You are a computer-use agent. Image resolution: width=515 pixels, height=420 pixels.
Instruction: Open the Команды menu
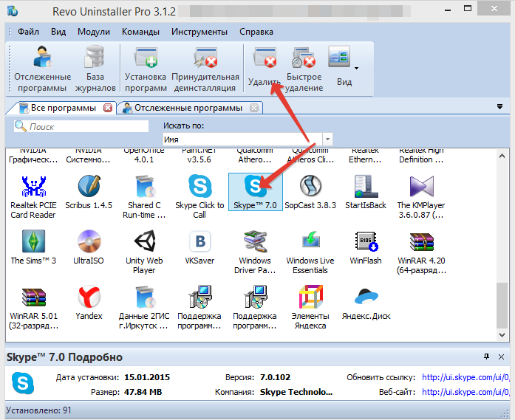click(140, 32)
